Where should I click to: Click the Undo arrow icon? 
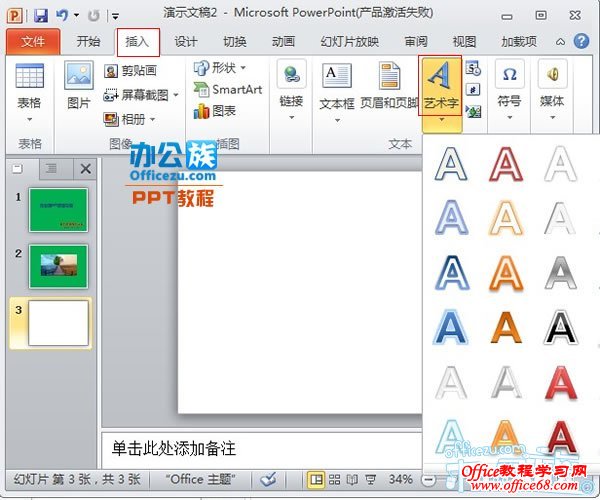click(x=62, y=15)
